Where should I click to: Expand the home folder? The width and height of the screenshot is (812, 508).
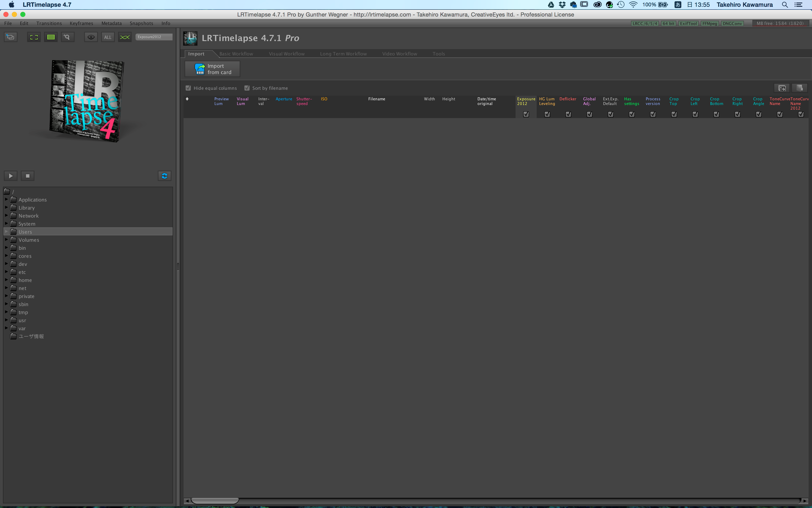[6, 280]
